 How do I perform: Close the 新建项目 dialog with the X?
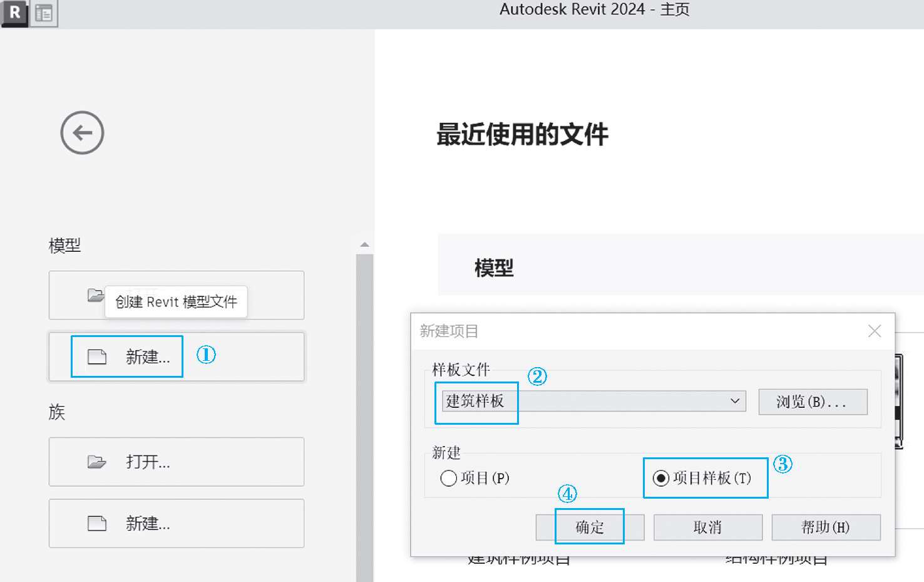[875, 331]
